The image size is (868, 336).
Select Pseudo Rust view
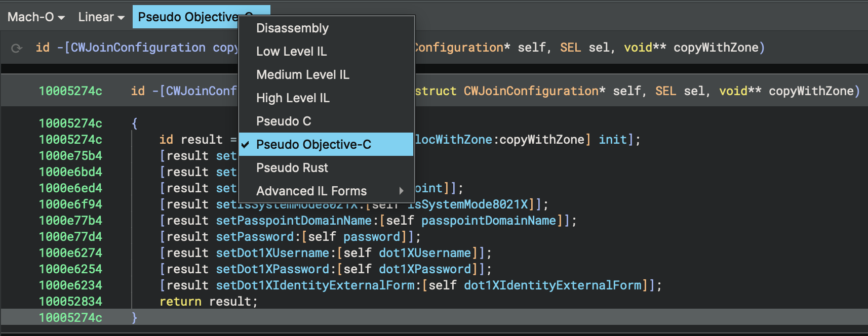[292, 168]
